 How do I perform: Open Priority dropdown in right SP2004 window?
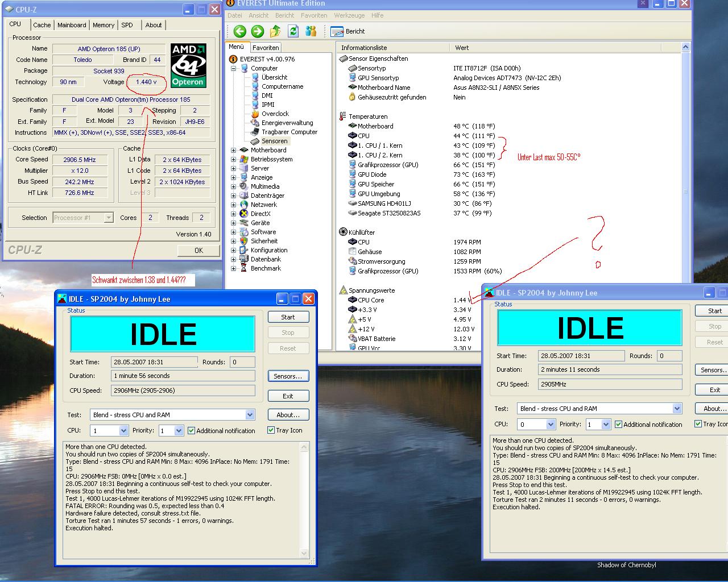(x=606, y=425)
